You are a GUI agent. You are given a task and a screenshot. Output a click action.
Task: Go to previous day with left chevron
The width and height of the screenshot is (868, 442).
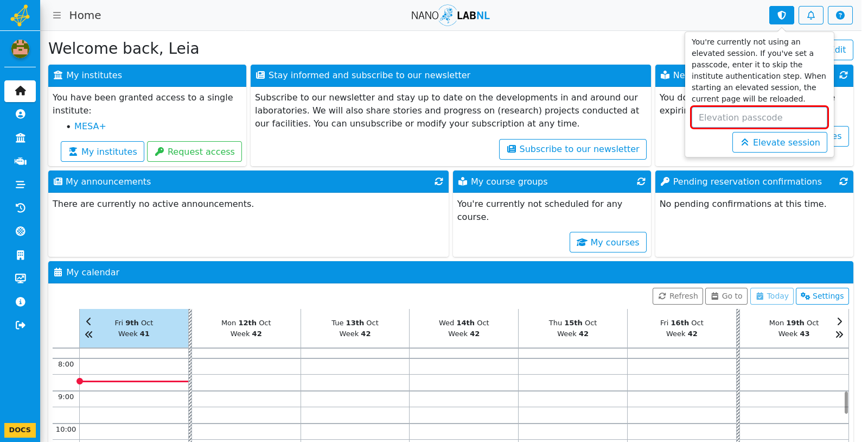click(89, 321)
